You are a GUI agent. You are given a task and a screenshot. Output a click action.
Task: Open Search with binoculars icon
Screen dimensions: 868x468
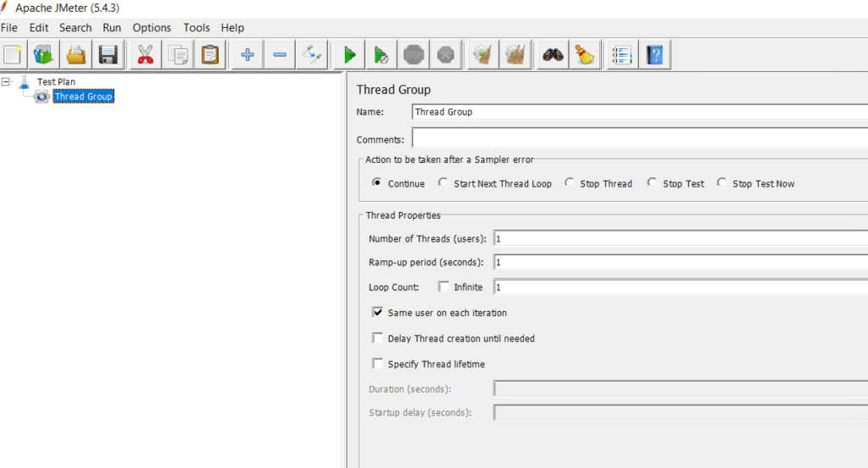[553, 55]
